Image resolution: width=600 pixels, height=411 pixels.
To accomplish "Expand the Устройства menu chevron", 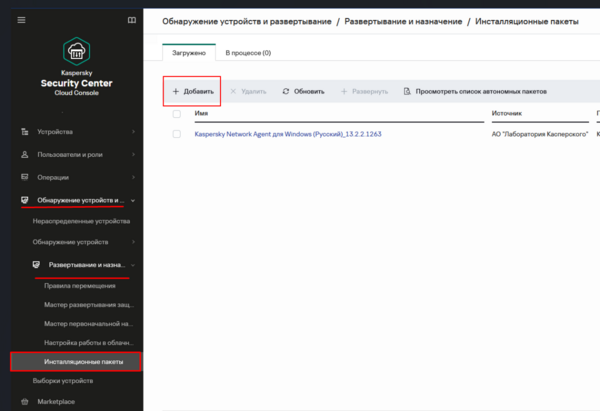I will click(x=133, y=132).
